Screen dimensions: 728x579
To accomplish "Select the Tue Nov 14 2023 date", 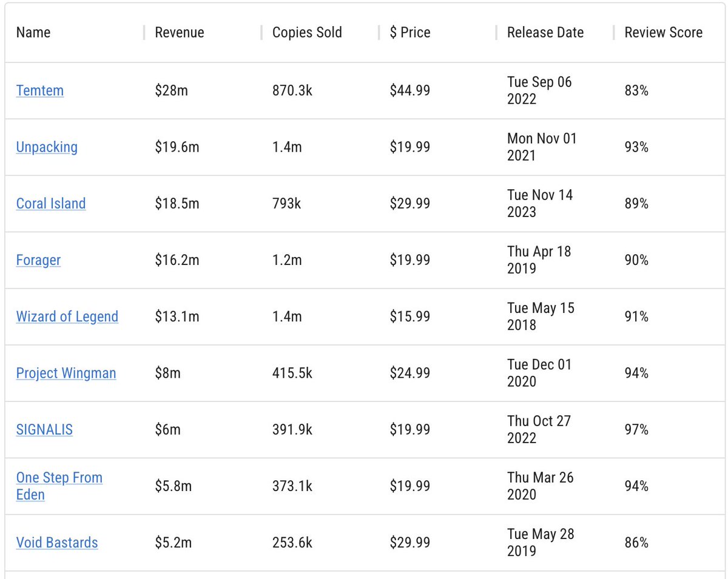I will click(x=541, y=203).
